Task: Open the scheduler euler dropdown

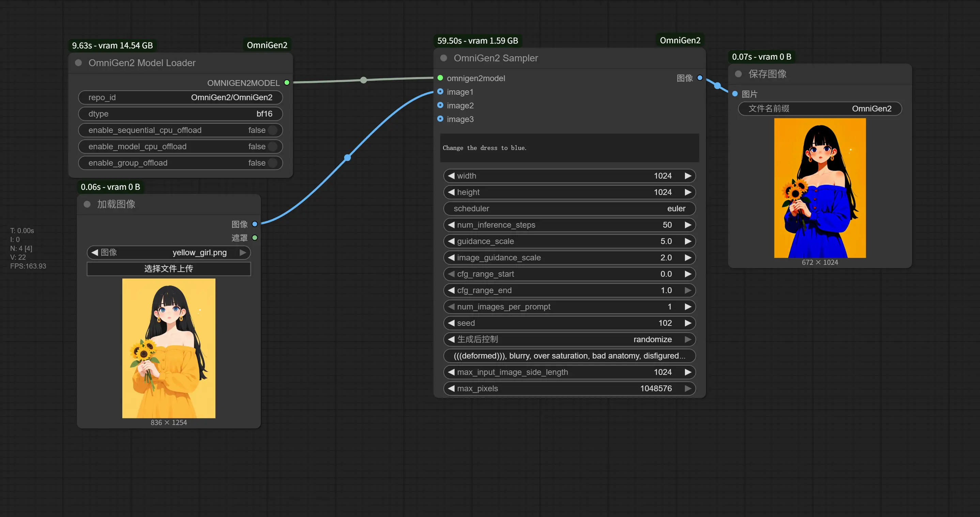Action: [x=569, y=209]
